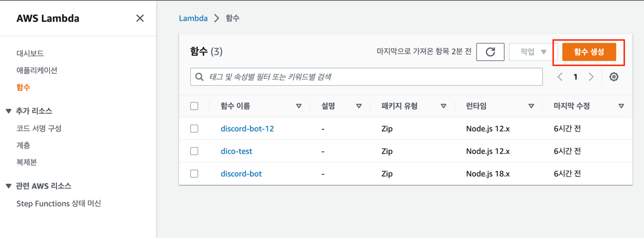The width and height of the screenshot is (644, 238).
Task: Sort by 패키지 유형 column arrow
Action: click(443, 106)
